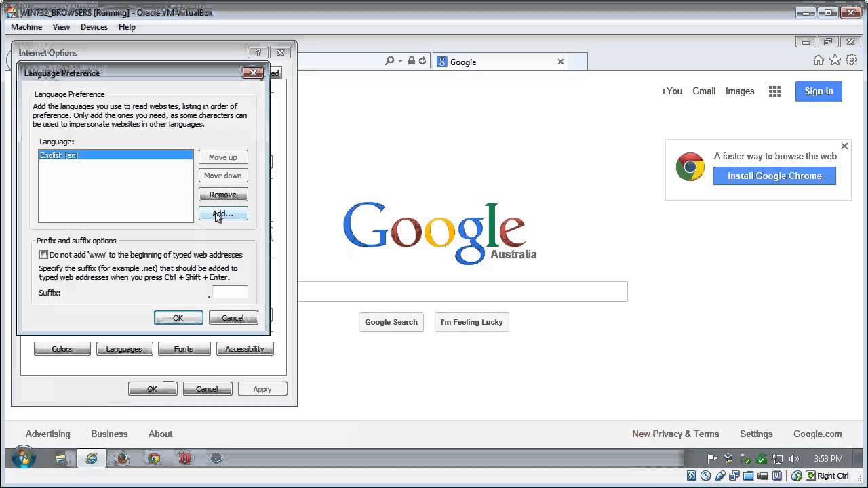Click the security lock icon in address bar
Viewport: 868px width, 488px height.
tap(411, 61)
